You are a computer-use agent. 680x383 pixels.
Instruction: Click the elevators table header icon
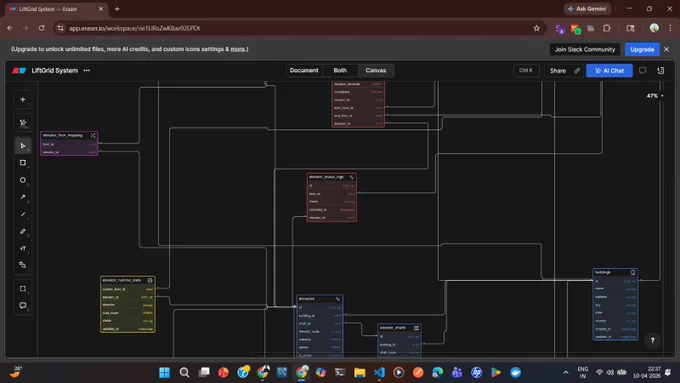338,299
